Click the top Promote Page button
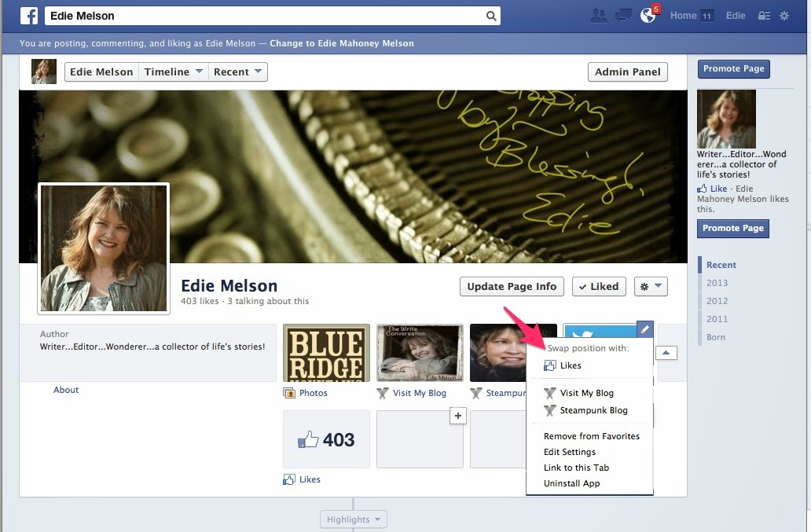811x532 pixels. (x=733, y=69)
